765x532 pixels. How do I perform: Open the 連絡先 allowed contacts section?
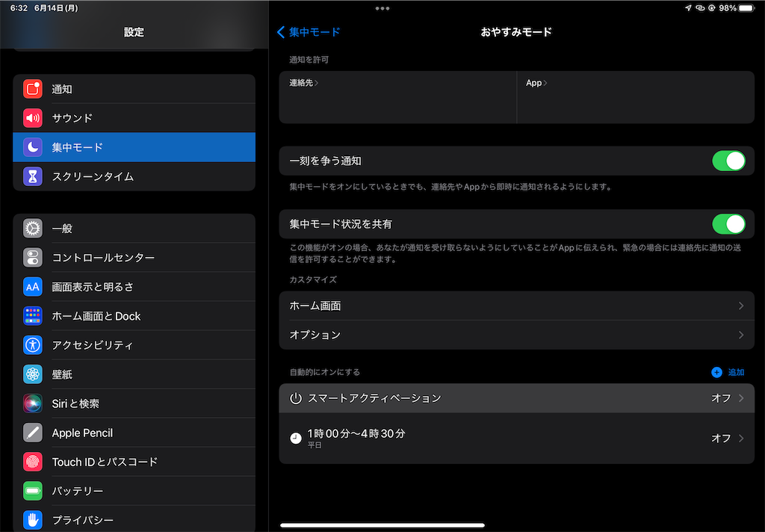click(x=397, y=97)
